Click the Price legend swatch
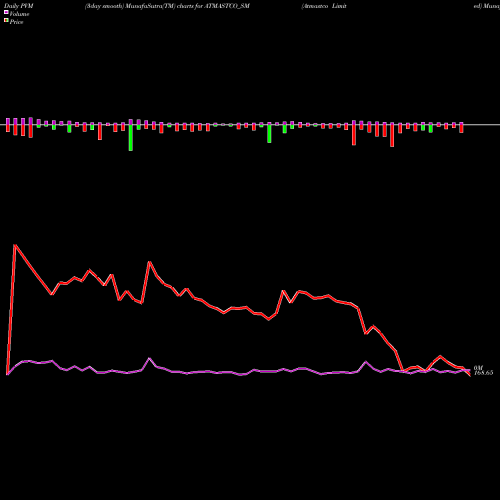500x500 pixels. point(6,21)
